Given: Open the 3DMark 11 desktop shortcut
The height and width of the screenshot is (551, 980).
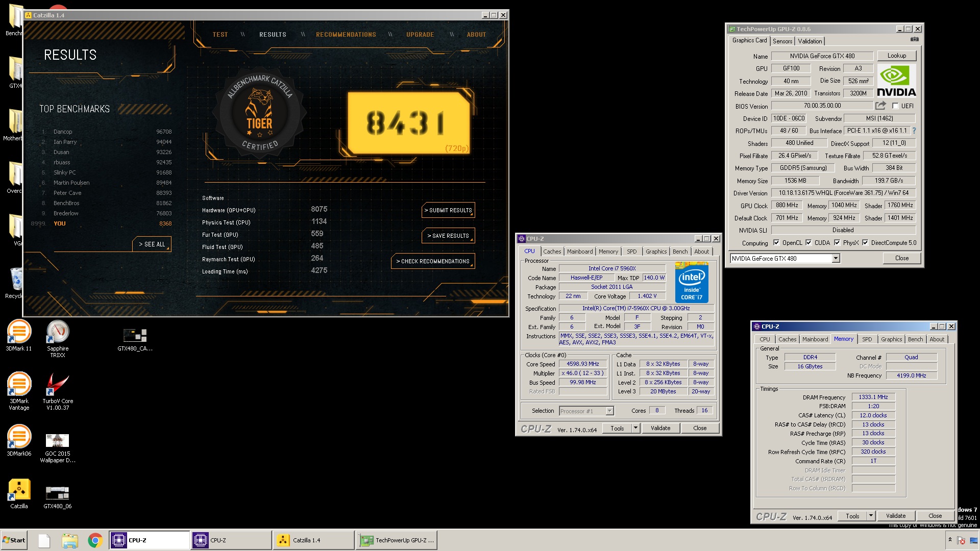Looking at the screenshot, I should pyautogui.click(x=19, y=335).
